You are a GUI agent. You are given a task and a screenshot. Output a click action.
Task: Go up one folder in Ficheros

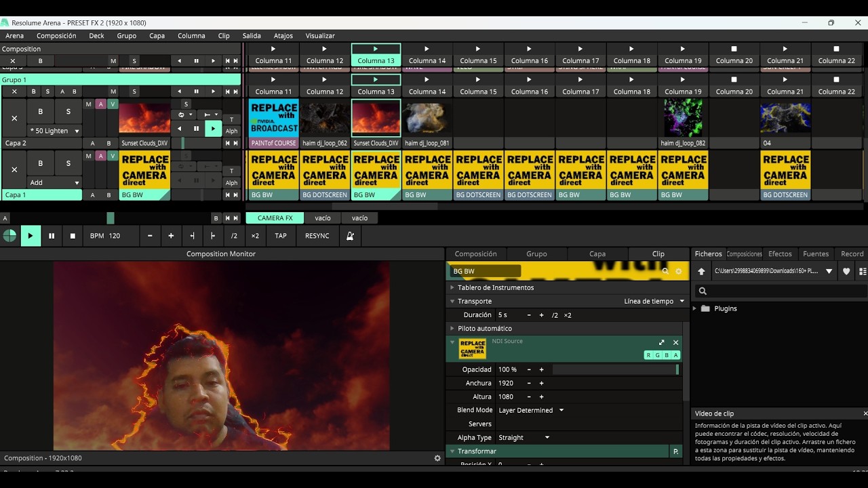tap(701, 271)
